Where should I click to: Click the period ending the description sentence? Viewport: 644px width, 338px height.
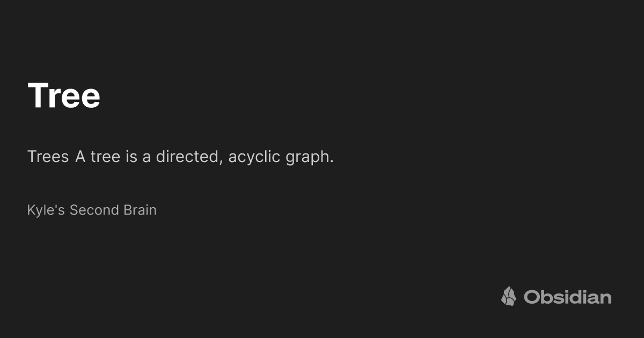tap(332, 161)
